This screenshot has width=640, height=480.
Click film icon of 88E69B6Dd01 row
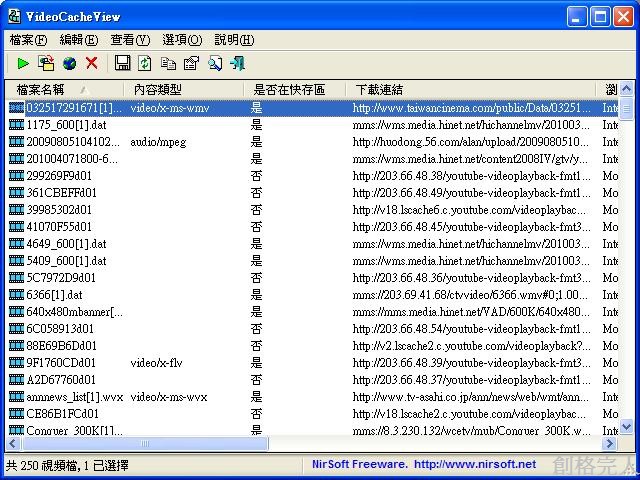(x=16, y=346)
